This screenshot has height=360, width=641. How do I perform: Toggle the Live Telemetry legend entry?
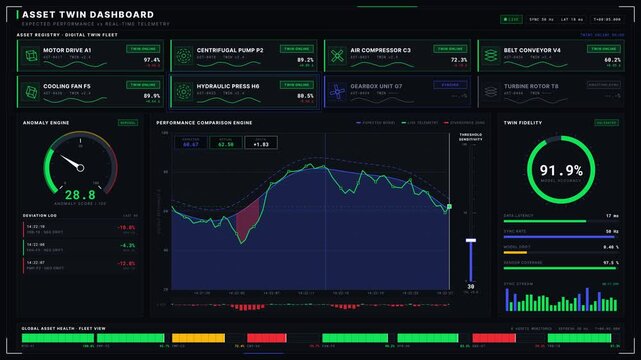pyautogui.click(x=420, y=123)
